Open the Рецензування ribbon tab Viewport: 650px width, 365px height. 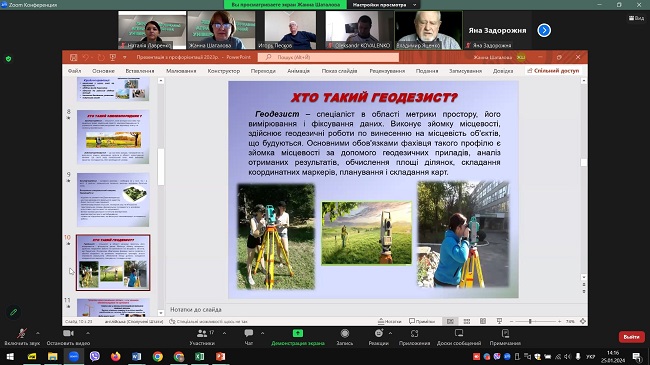click(x=387, y=71)
